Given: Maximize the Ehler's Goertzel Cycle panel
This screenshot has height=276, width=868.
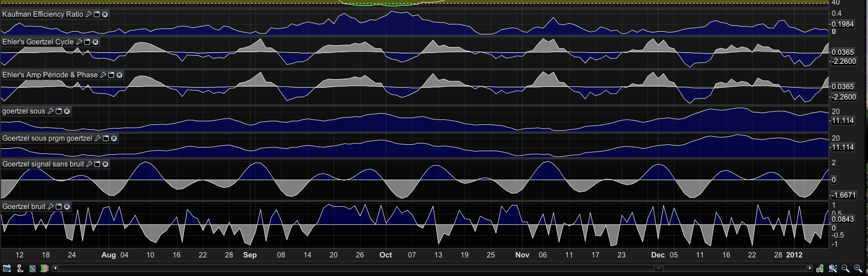Looking at the screenshot, I should [x=87, y=42].
